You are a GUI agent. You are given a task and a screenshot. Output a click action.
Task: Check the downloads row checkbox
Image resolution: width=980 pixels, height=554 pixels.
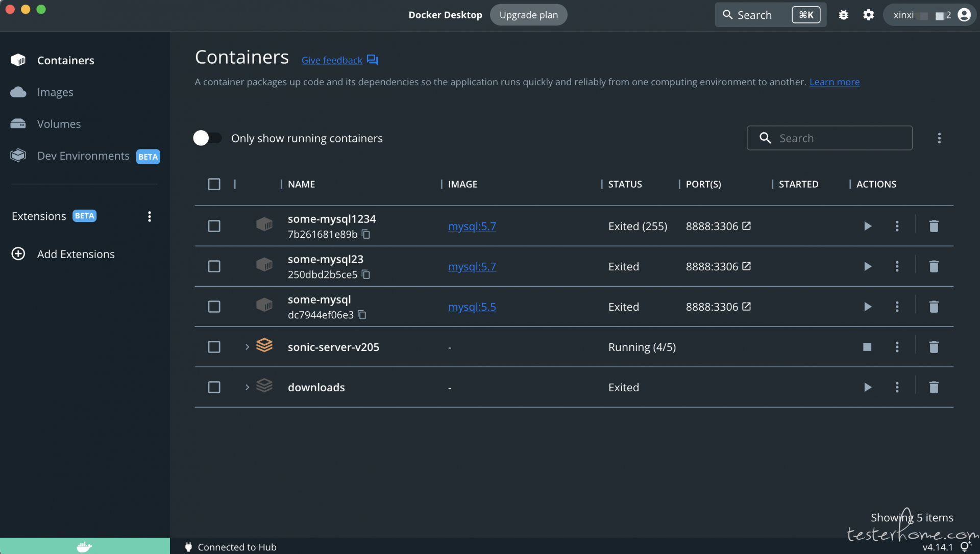tap(214, 387)
